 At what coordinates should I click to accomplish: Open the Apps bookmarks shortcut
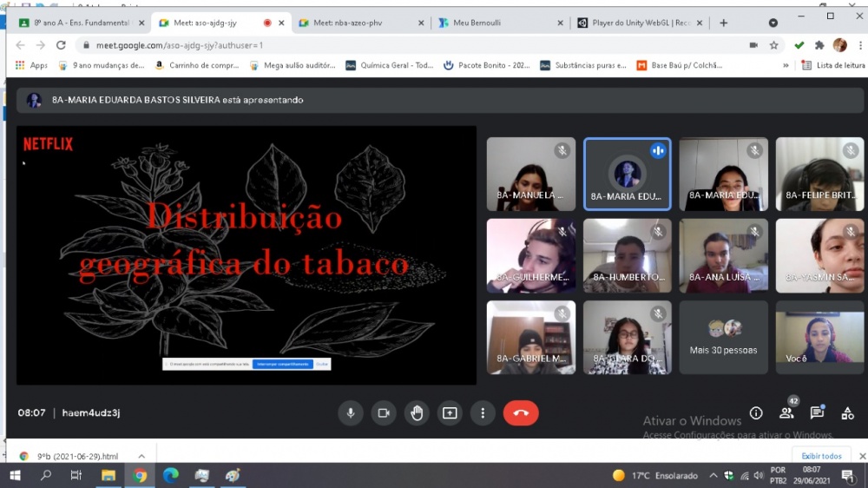[x=31, y=65]
